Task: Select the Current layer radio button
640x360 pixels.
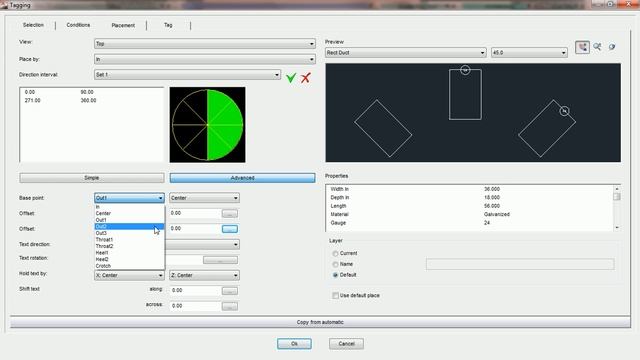Action: click(x=336, y=253)
